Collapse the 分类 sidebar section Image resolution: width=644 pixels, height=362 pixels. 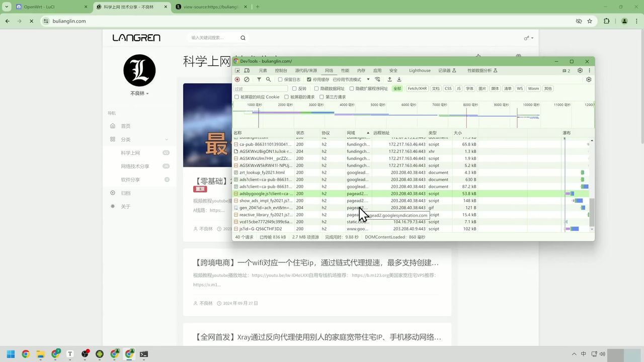point(166,139)
